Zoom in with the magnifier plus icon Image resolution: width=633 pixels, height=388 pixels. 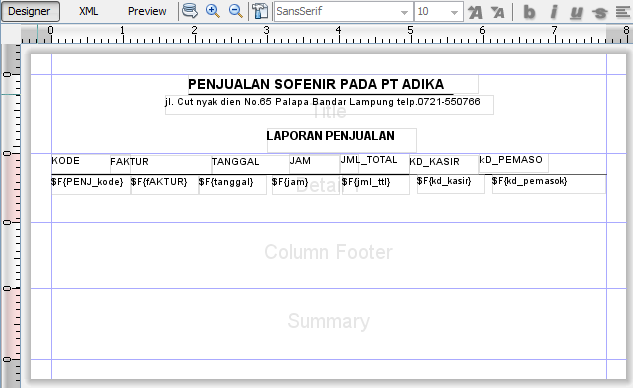click(x=213, y=11)
